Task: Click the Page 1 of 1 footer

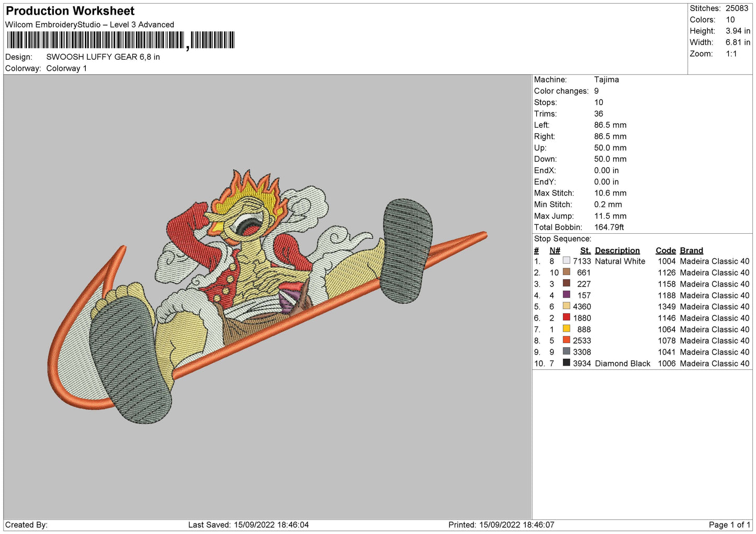Action: click(729, 525)
